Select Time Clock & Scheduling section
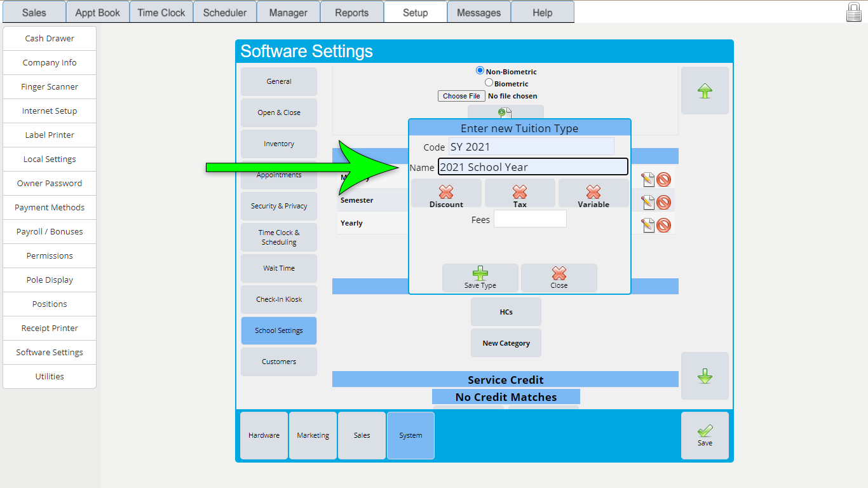 279,237
